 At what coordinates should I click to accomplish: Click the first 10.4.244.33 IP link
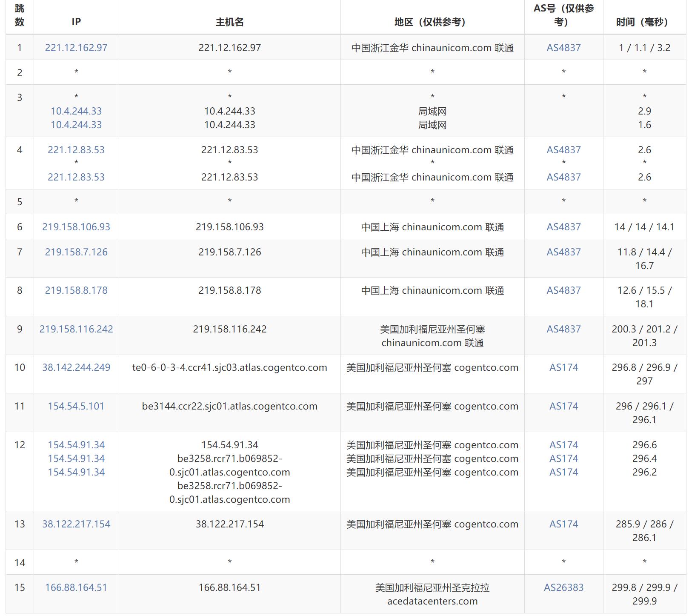[76, 111]
